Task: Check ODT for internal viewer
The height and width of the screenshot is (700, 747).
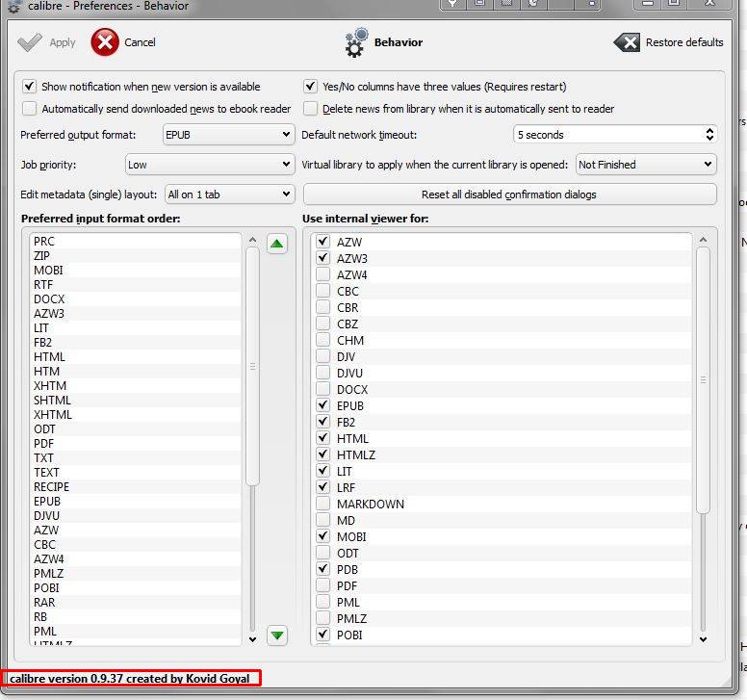Action: click(323, 553)
